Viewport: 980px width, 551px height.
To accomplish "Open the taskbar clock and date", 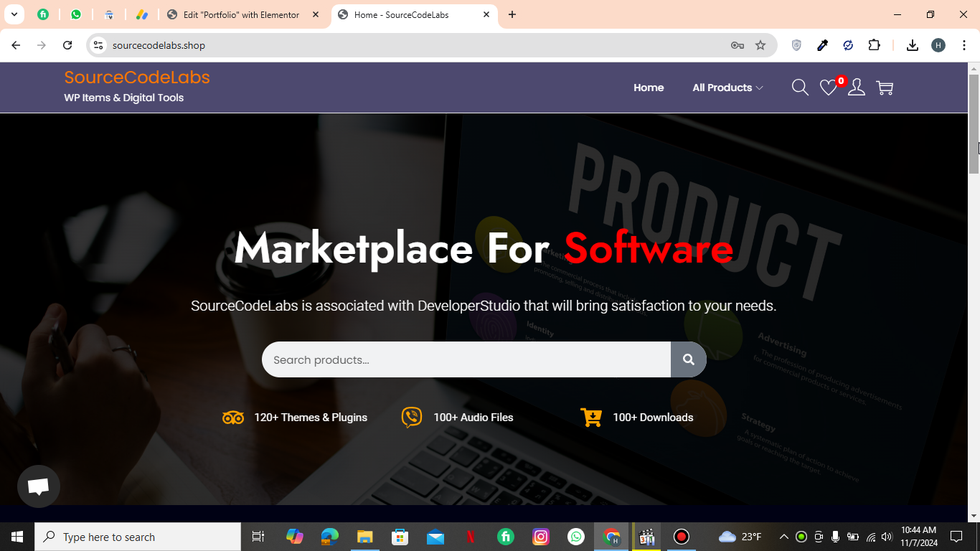I will point(918,537).
